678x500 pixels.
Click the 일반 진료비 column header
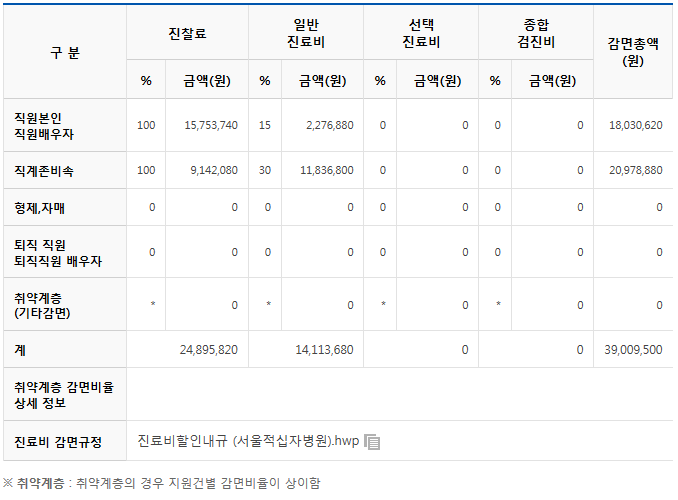(x=306, y=33)
